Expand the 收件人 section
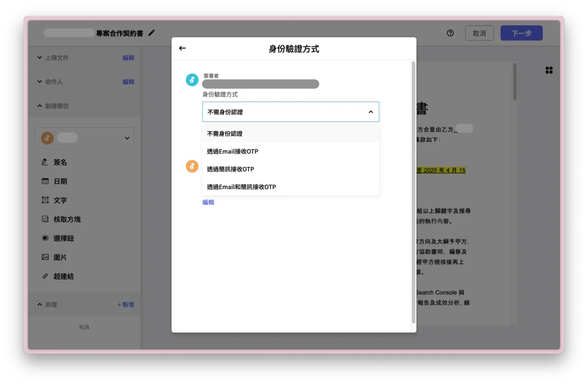This screenshot has width=588, height=385. tap(40, 81)
